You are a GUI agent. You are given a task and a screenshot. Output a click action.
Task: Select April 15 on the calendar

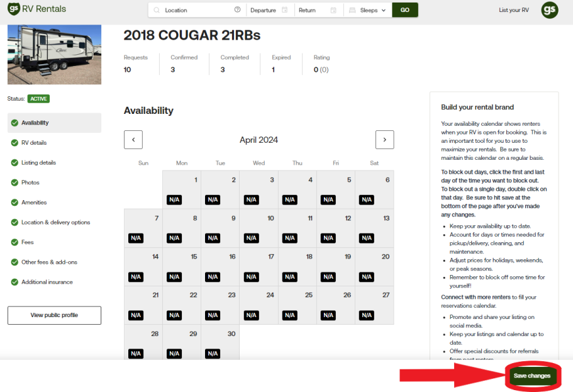(182, 267)
